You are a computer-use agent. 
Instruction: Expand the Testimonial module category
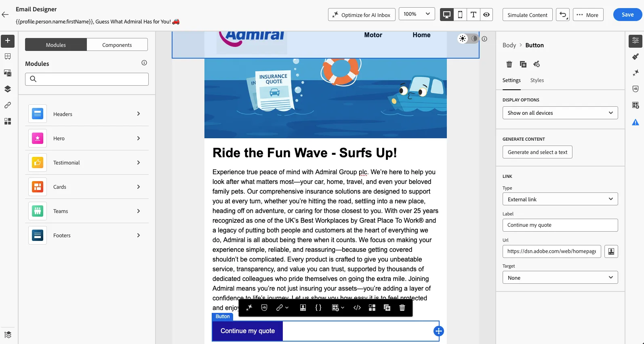pos(87,163)
